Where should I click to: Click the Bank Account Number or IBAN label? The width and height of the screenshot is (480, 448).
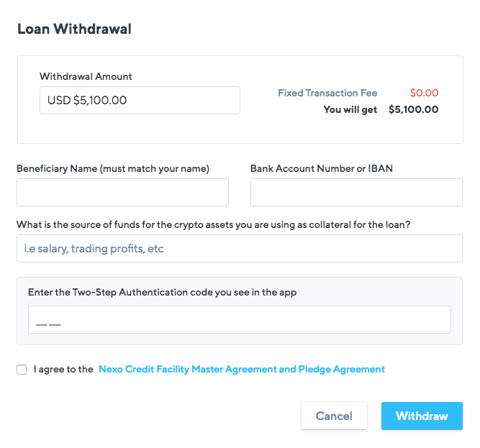pos(322,168)
